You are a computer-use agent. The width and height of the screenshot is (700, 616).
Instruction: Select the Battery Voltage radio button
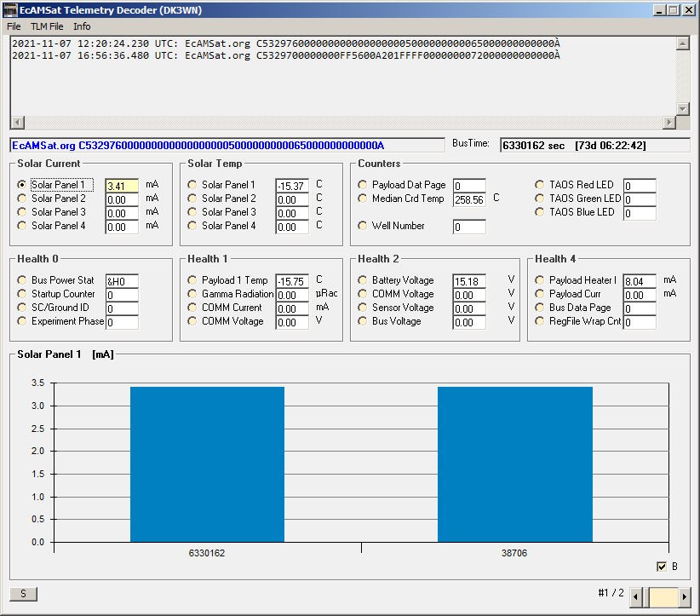pos(363,280)
